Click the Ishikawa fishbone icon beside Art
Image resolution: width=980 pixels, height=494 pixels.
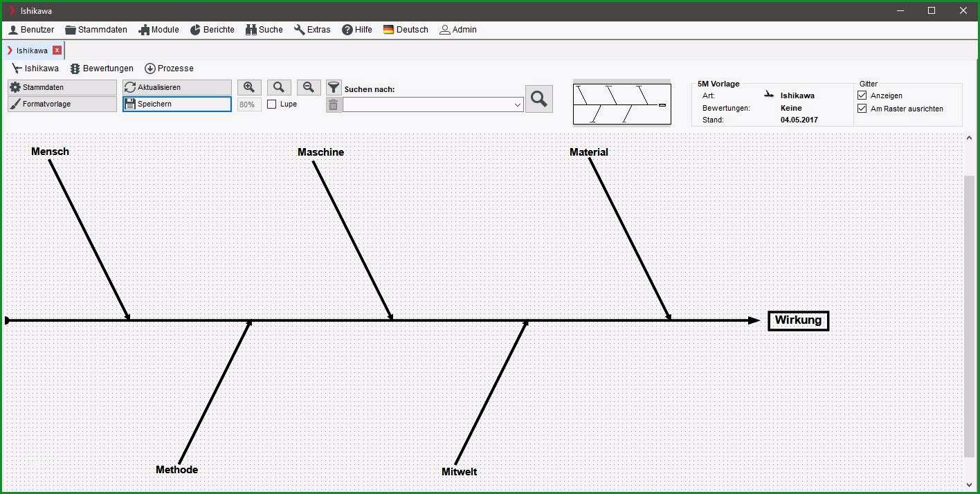(769, 95)
